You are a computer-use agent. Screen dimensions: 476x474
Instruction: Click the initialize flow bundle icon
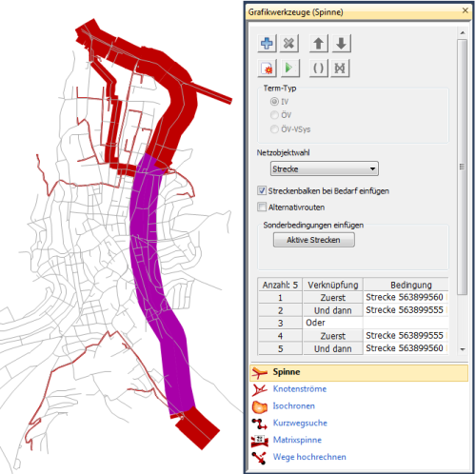[267, 68]
